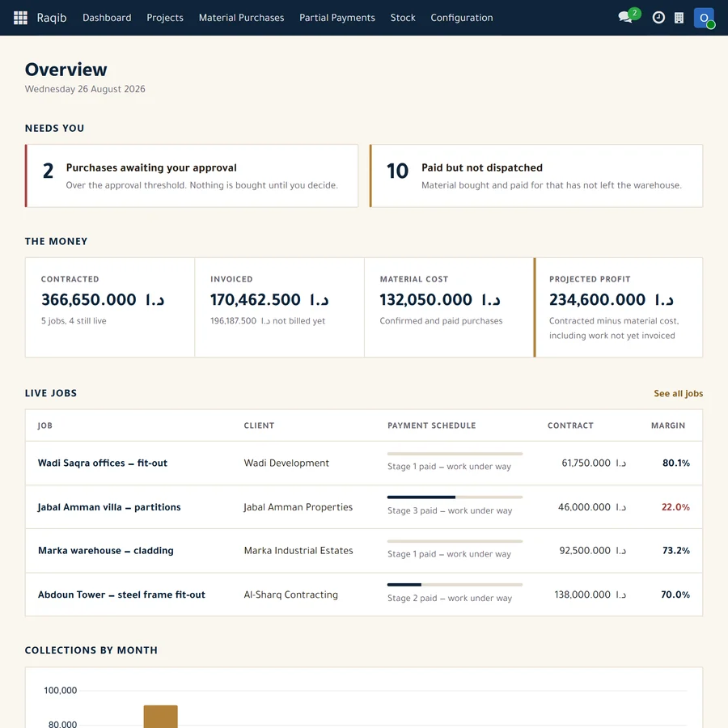Click Abdoun Tower payment progress bar
The height and width of the screenshot is (728, 728).
point(455,585)
